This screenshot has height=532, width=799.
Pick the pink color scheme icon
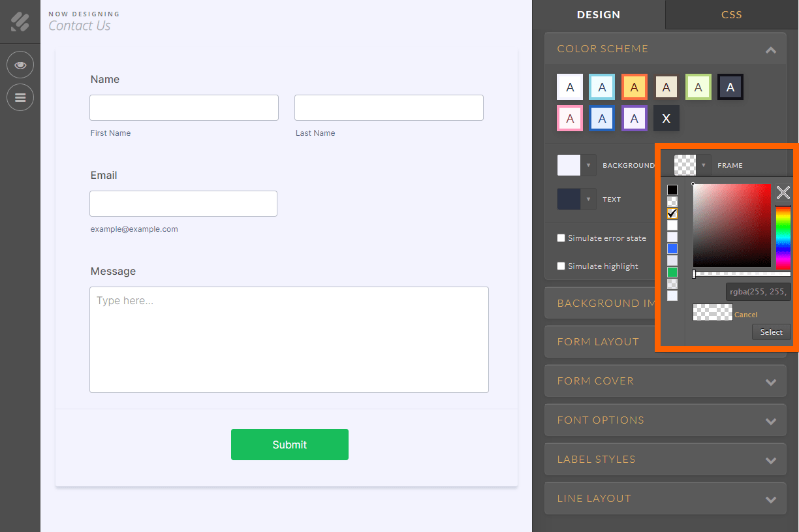[x=570, y=119]
